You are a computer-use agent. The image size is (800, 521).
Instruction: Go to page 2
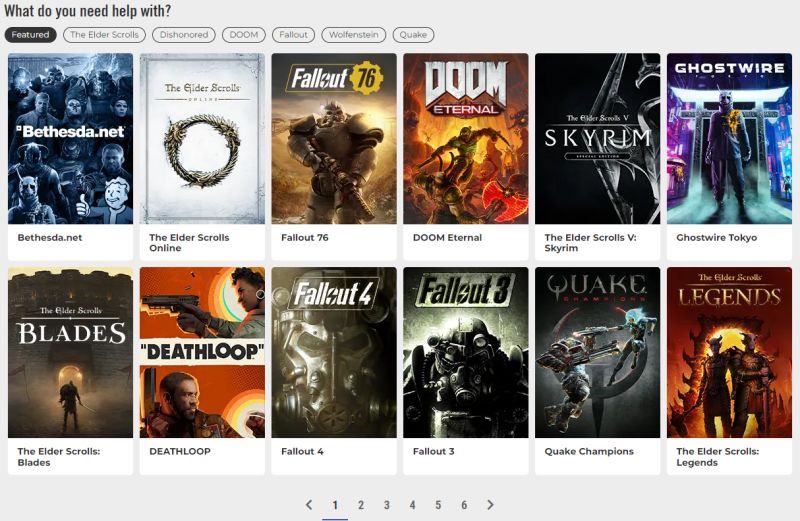(361, 505)
